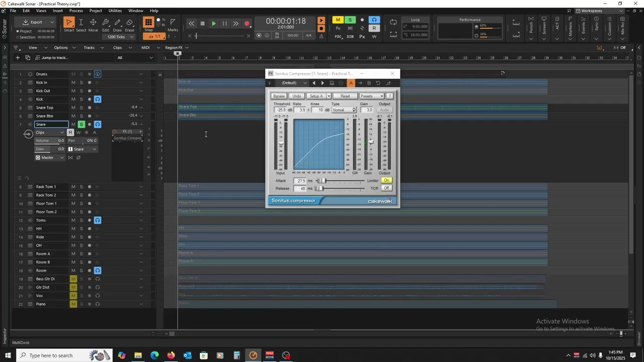Toggle the Loop on/off icon
Image resolution: width=644 pixels, height=362 pixels.
(x=393, y=23)
